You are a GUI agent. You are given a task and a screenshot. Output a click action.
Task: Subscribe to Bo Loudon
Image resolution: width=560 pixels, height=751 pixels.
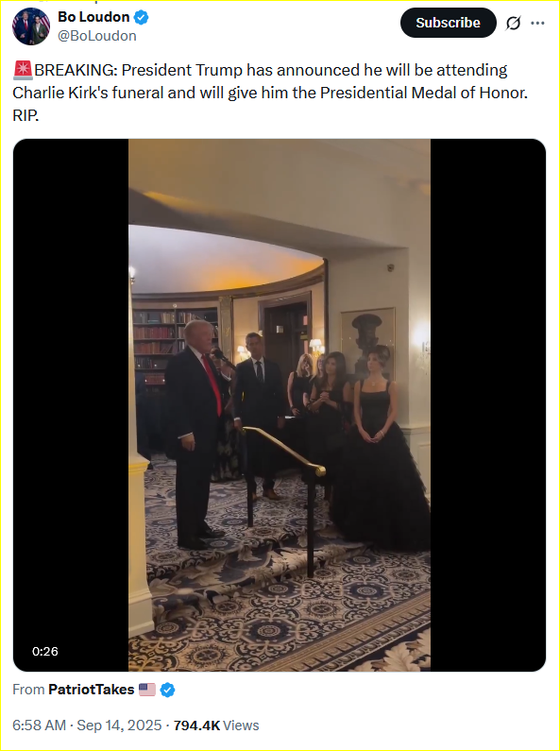(448, 23)
